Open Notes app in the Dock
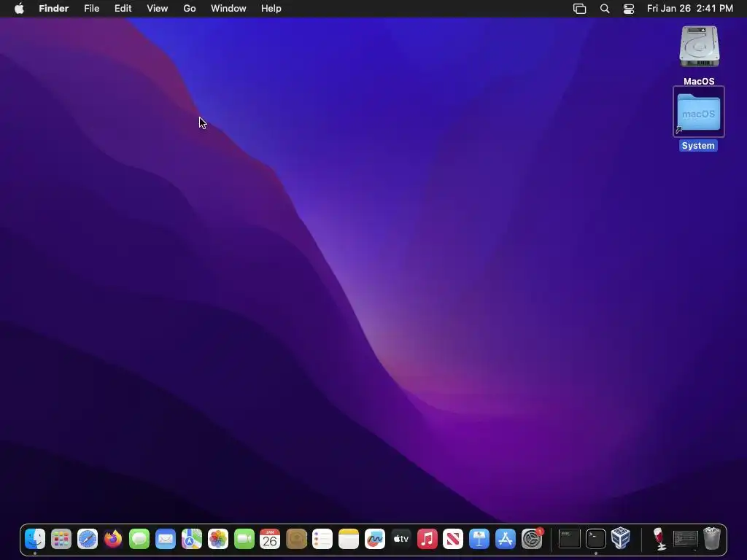Viewport: 747px width, 560px height. 348,539
